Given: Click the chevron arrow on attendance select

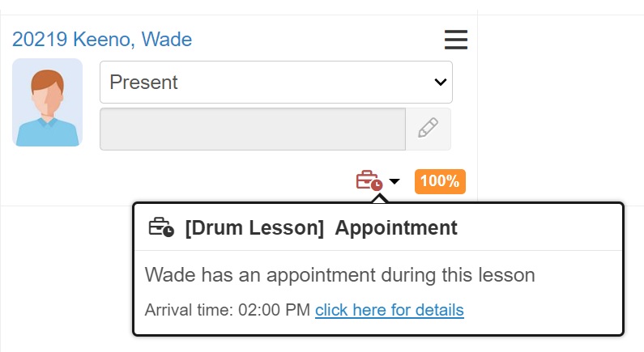Looking at the screenshot, I should pyautogui.click(x=441, y=82).
